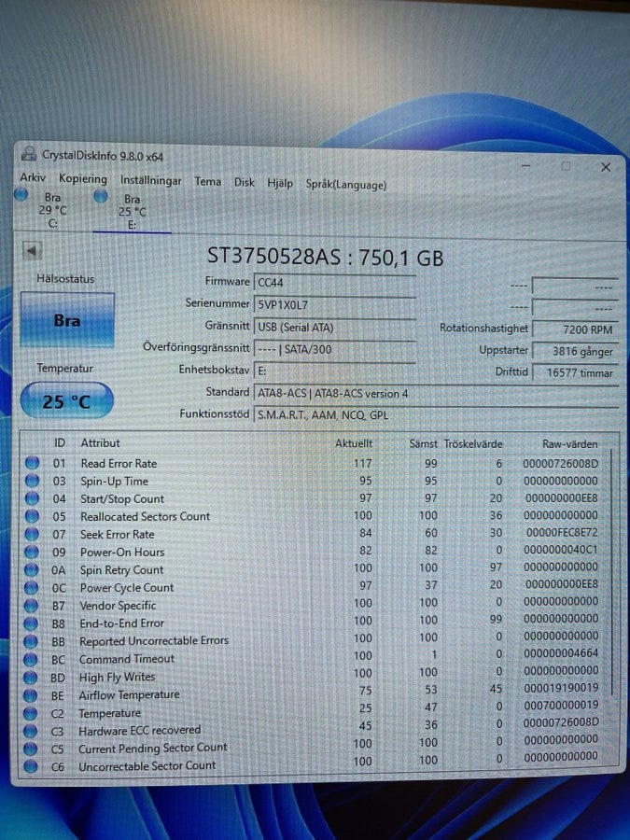Click the status icon for Spin-Up Time
Viewport: 630px width, 840px height.
pos(32,481)
